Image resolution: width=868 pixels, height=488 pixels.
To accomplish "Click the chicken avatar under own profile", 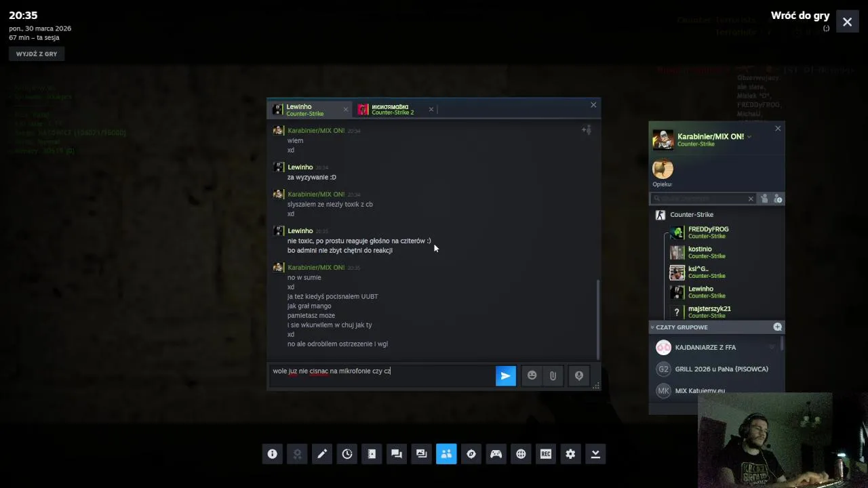I will (663, 169).
